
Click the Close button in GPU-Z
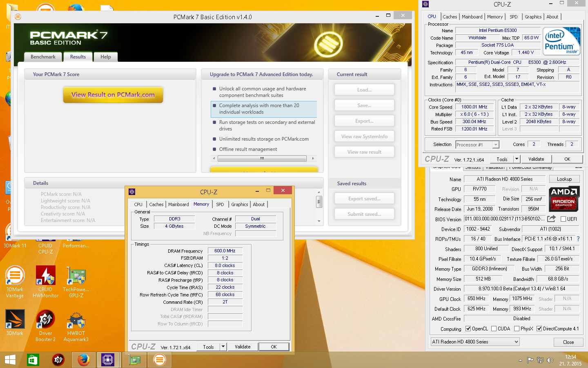click(x=568, y=342)
